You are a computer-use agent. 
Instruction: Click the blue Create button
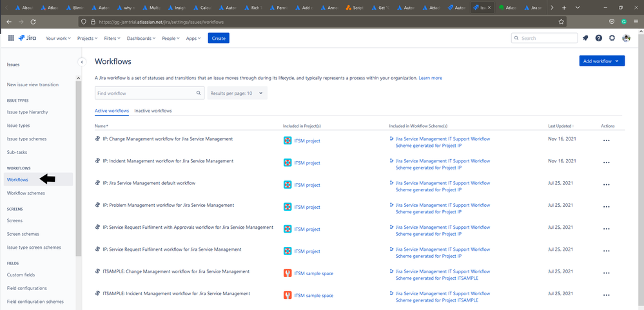(x=219, y=38)
